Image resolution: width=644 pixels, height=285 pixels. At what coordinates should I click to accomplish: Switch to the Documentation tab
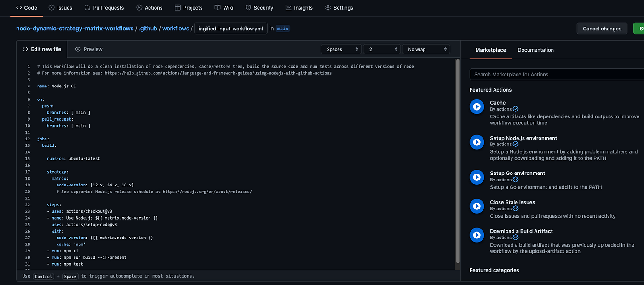tap(535, 50)
